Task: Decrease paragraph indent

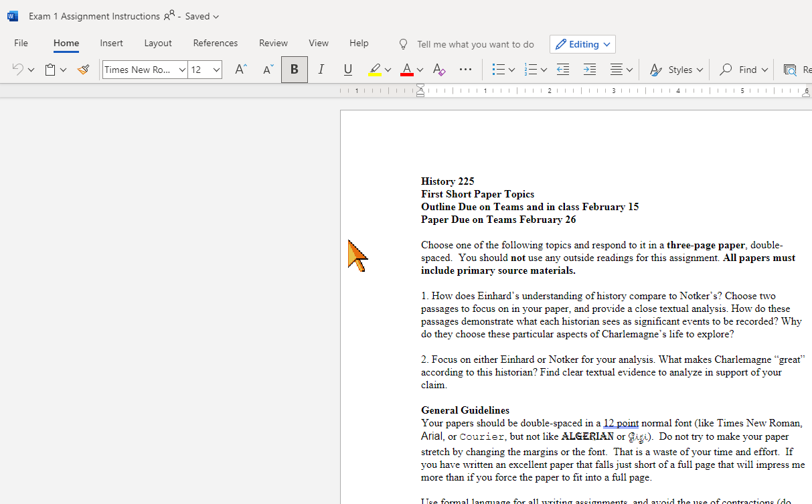Action: pyautogui.click(x=563, y=70)
